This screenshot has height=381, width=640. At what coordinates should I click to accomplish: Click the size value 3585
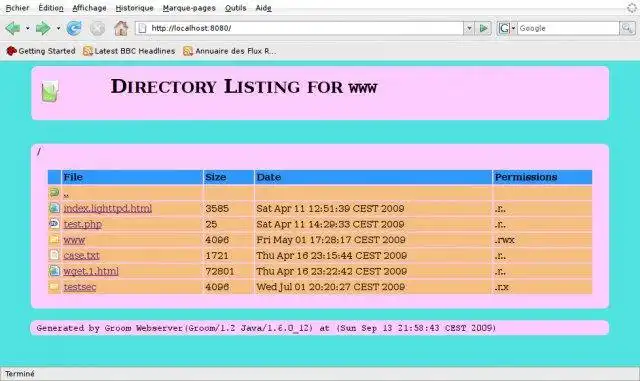(217, 209)
